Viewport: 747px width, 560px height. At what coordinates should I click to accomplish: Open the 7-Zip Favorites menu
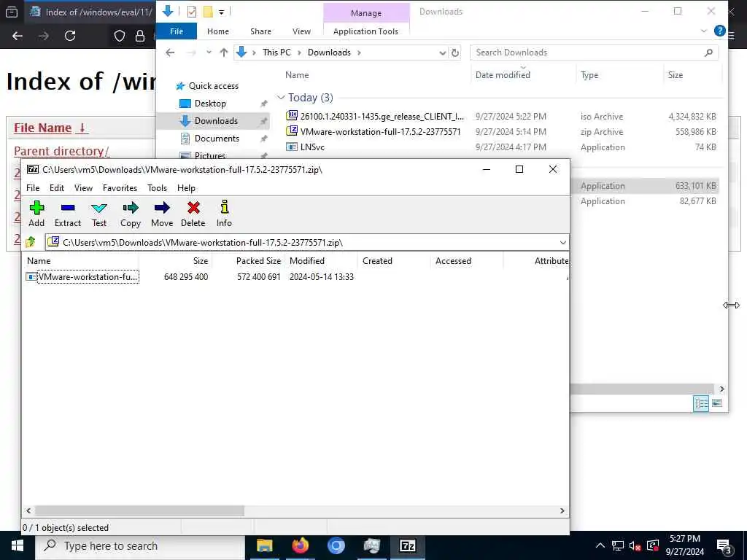click(120, 188)
